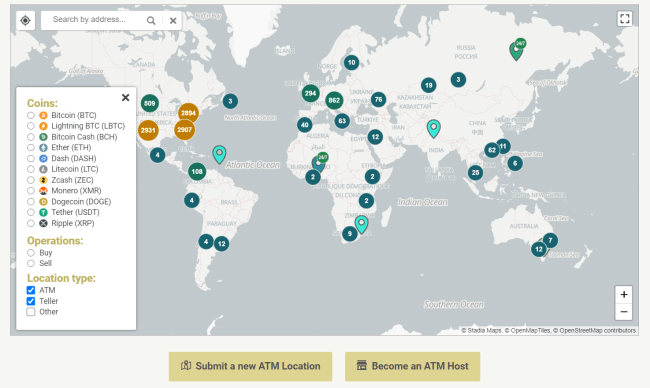Choose the Sell operation
The image size is (650, 388).
click(31, 263)
